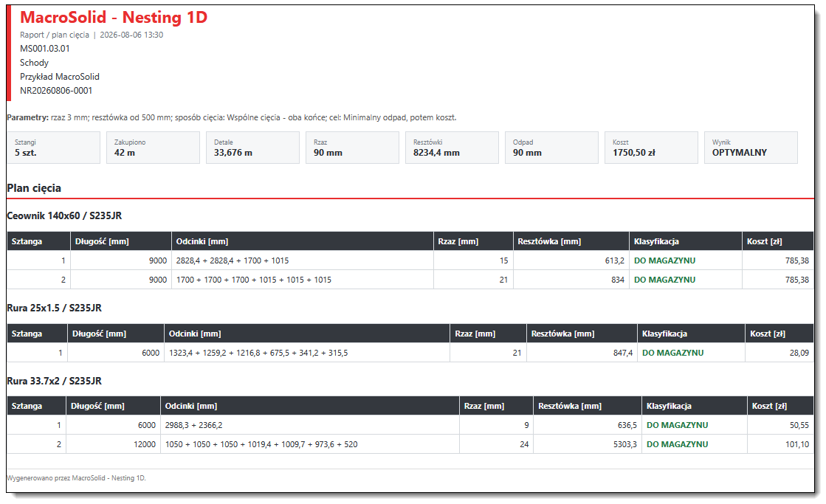This screenshot has width=826, height=504.
Task: Click remnant value 636,5
Action: (627, 425)
